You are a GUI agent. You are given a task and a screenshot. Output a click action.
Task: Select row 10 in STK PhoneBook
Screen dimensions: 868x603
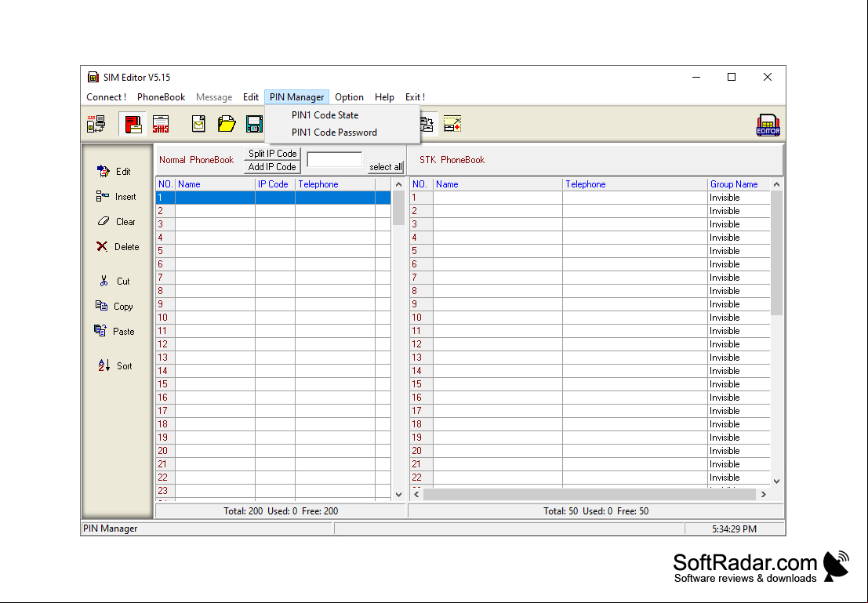click(590, 318)
